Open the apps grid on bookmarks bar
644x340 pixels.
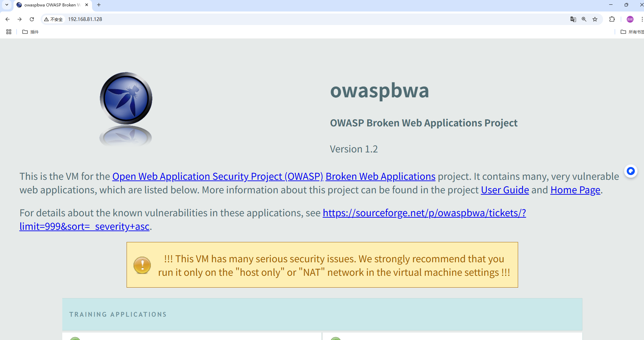click(8, 32)
